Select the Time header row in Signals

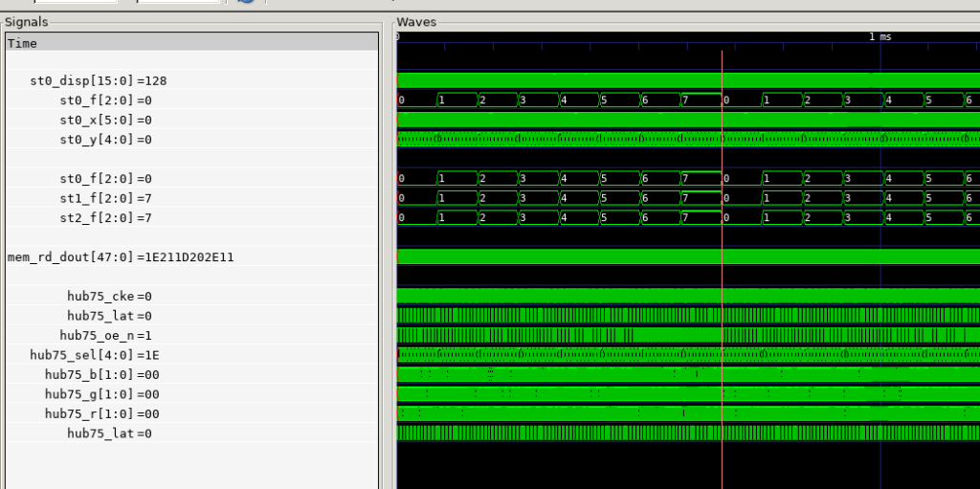coord(191,43)
